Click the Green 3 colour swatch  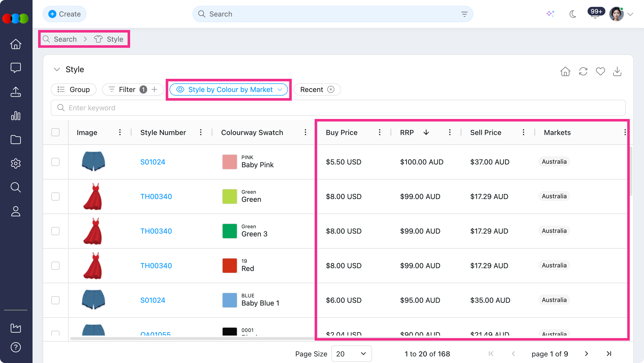pos(229,231)
